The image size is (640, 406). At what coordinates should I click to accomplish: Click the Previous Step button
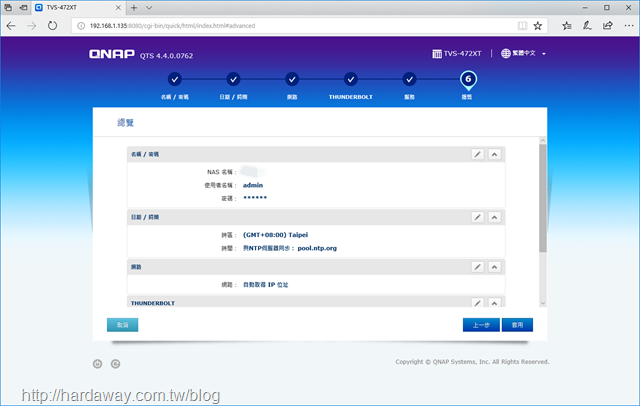pyautogui.click(x=481, y=325)
